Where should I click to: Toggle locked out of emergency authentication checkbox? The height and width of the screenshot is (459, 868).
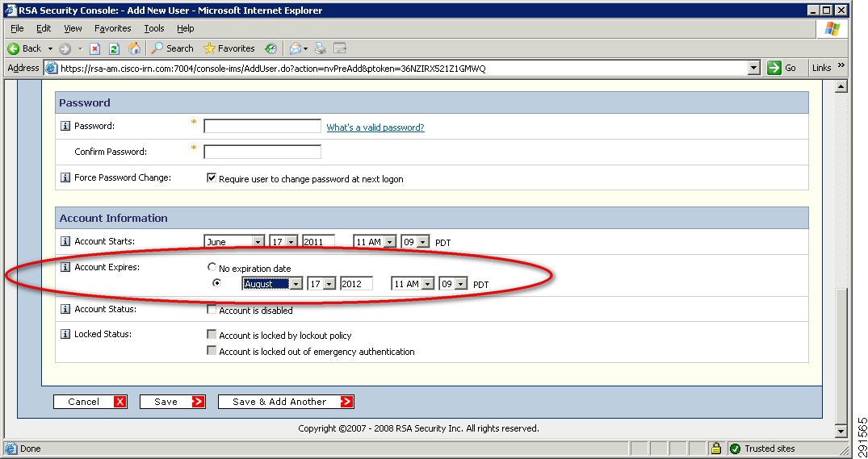click(211, 351)
